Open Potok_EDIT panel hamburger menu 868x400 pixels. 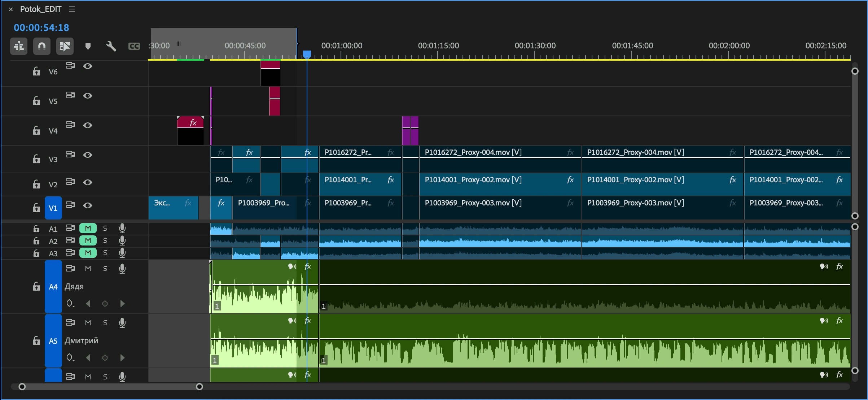72,9
